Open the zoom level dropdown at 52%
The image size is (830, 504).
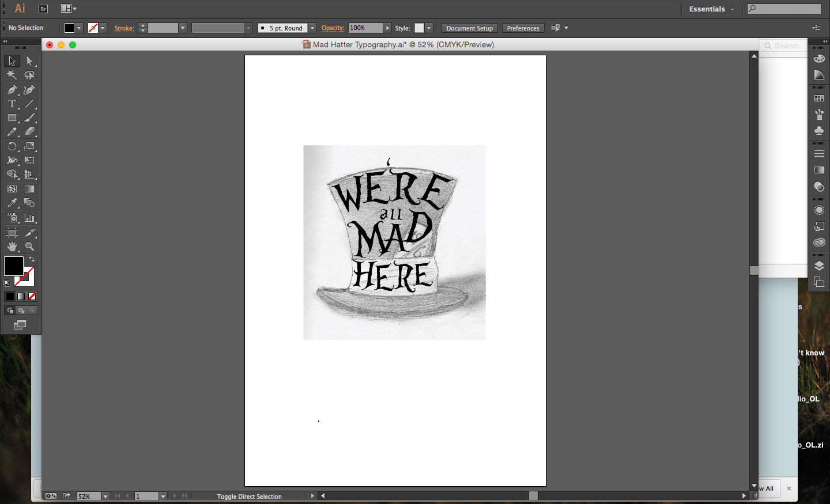coord(105,496)
